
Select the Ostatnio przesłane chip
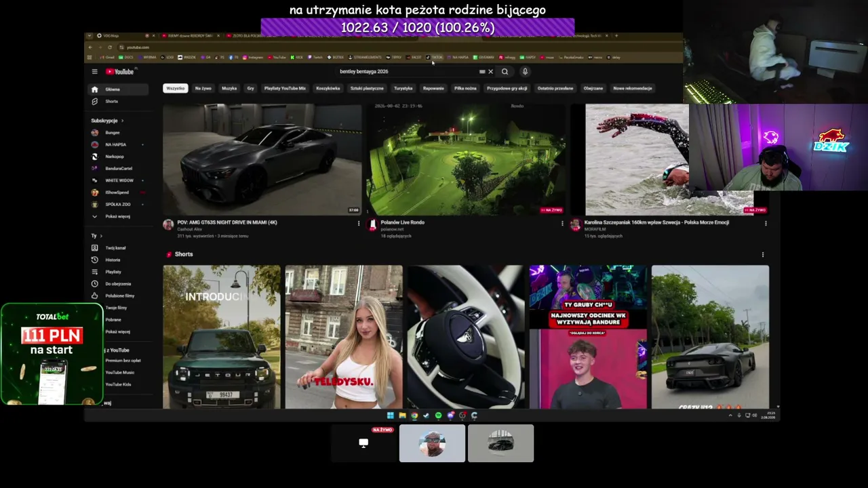click(555, 88)
